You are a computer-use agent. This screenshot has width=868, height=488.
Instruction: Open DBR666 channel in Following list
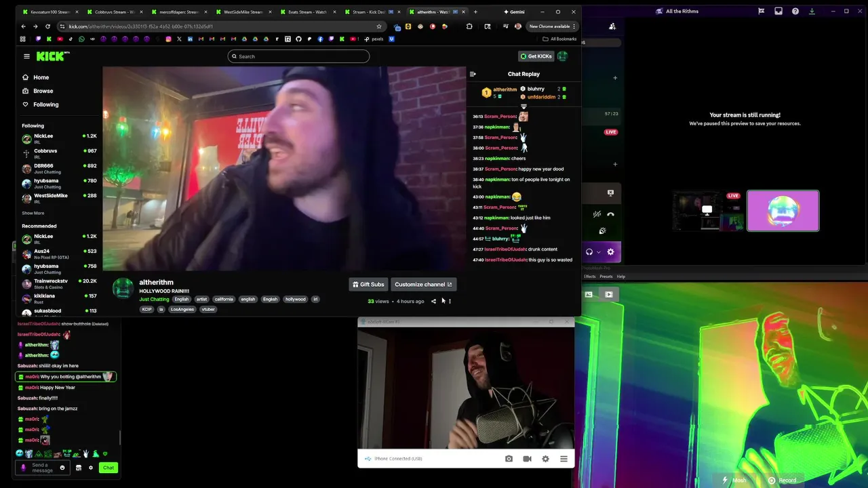tap(60, 168)
